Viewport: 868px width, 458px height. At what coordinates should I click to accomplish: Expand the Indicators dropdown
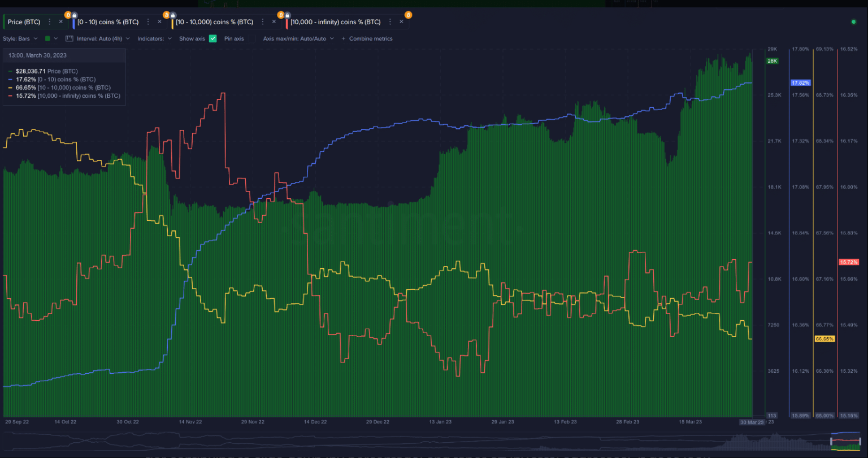click(154, 38)
